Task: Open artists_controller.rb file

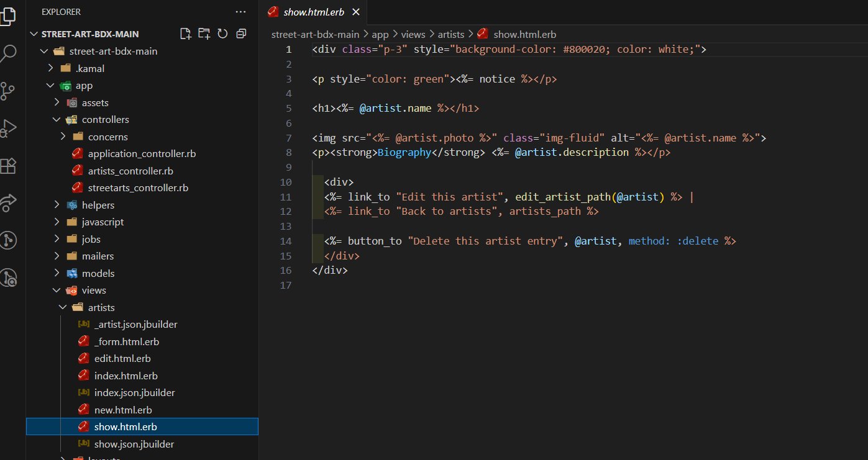Action: (x=130, y=171)
